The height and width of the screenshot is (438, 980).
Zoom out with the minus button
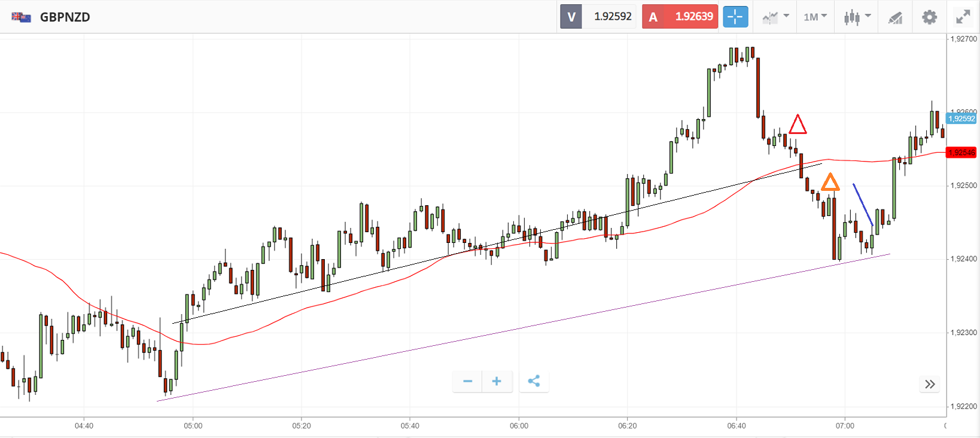point(468,381)
